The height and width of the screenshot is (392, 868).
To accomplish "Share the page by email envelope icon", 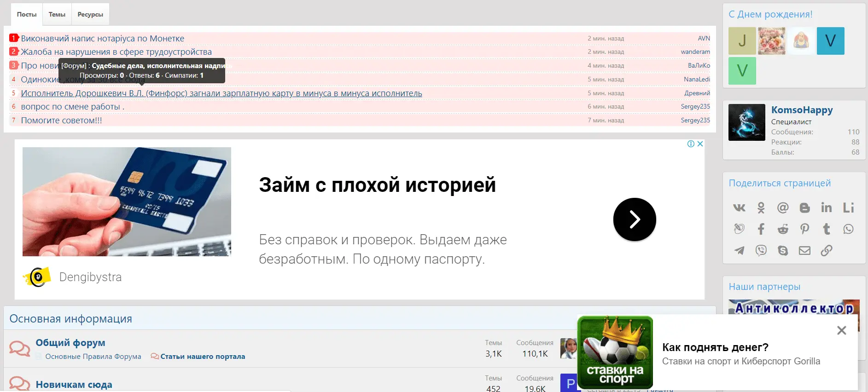I will coord(804,250).
